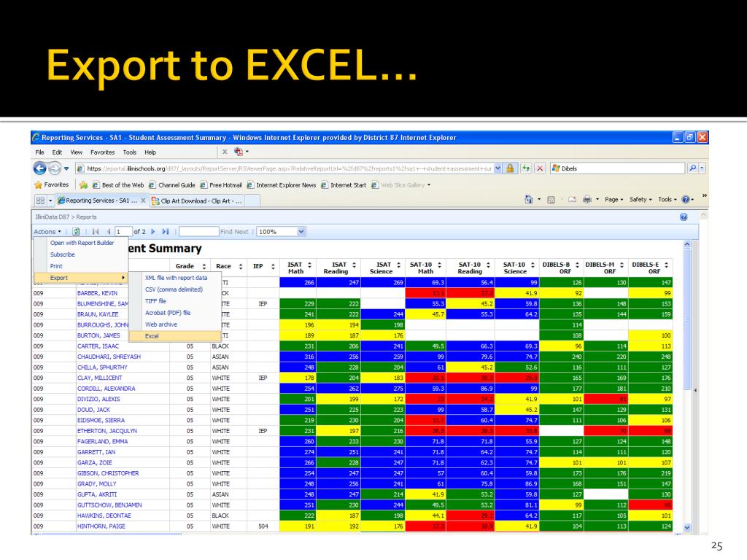Go to first report page
This screenshot has width=747, height=560.
pos(96,231)
